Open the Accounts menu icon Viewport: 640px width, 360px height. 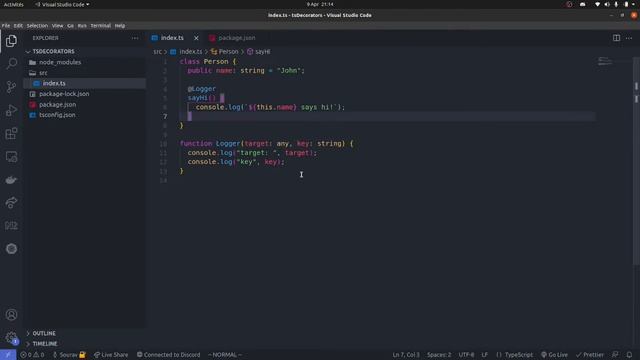[x=11, y=315]
